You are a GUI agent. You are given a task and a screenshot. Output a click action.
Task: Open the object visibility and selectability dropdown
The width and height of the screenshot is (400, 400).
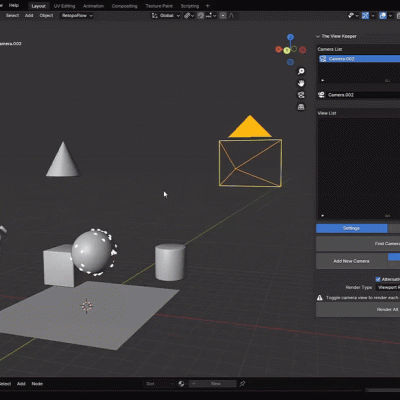(x=353, y=16)
